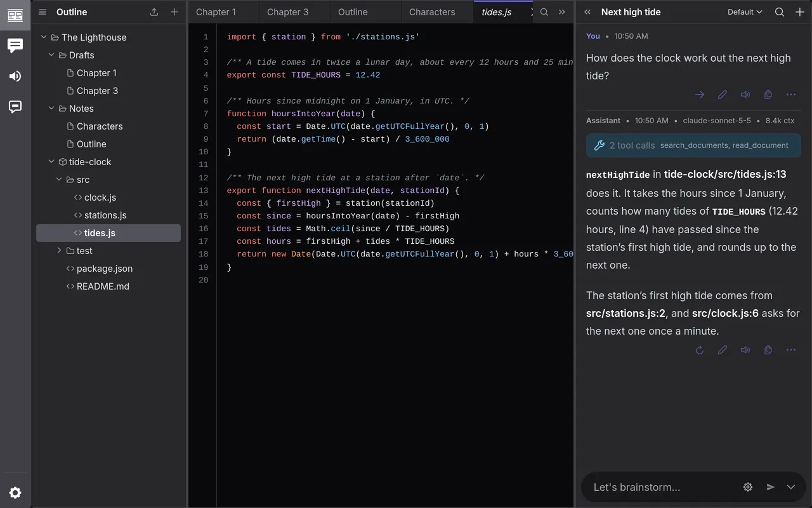Switch to the Characters editor tab
812x508 pixels.
pos(438,12)
